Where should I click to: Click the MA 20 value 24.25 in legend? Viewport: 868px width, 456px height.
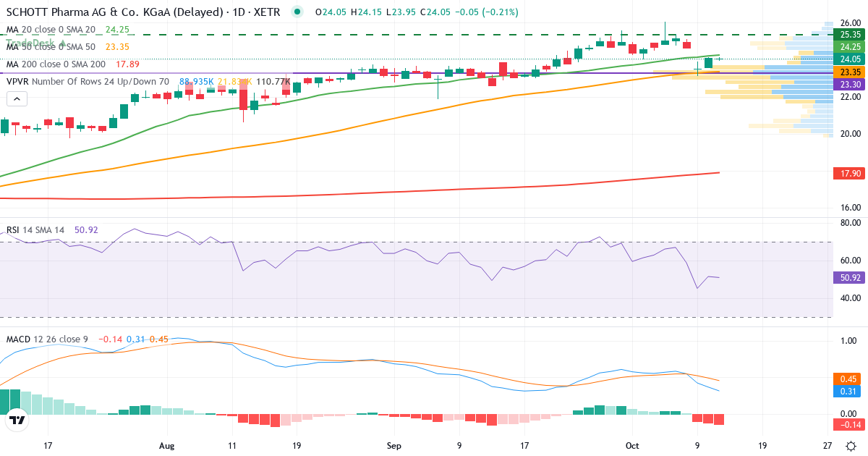click(117, 30)
